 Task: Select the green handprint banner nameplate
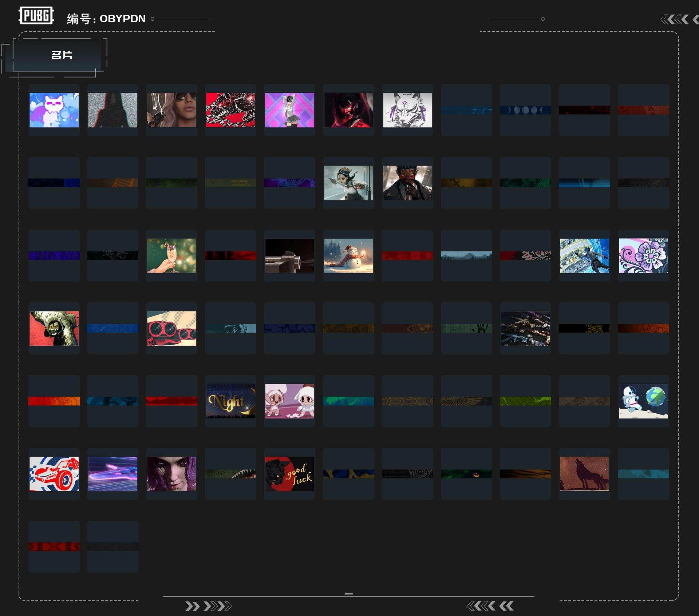(x=466, y=328)
